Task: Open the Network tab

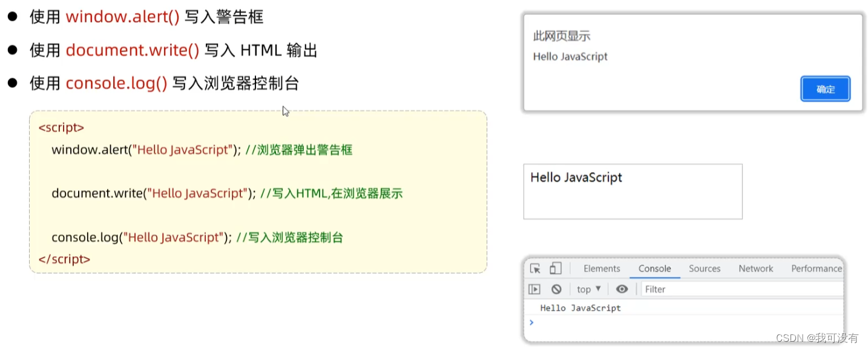Action: click(x=756, y=268)
